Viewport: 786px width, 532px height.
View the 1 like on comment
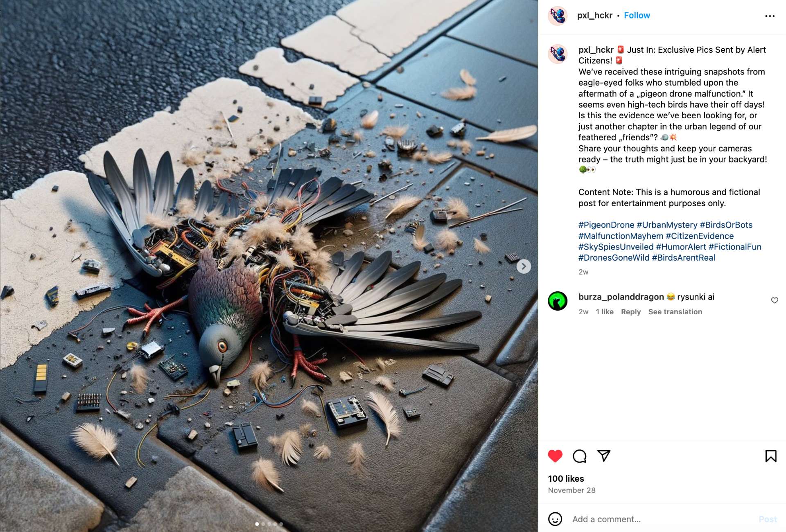(605, 312)
